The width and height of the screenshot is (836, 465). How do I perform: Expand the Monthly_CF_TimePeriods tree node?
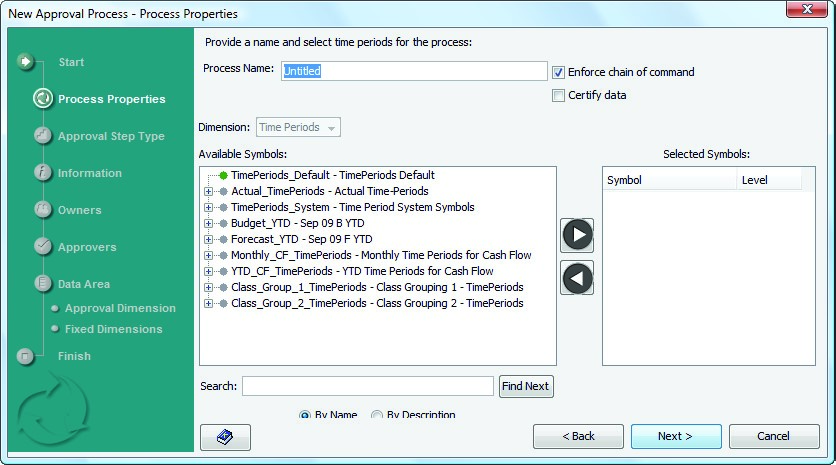tap(208, 255)
